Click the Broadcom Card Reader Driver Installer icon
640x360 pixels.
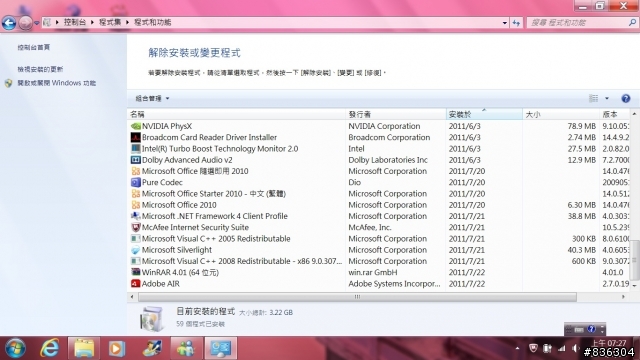pyautogui.click(x=136, y=138)
